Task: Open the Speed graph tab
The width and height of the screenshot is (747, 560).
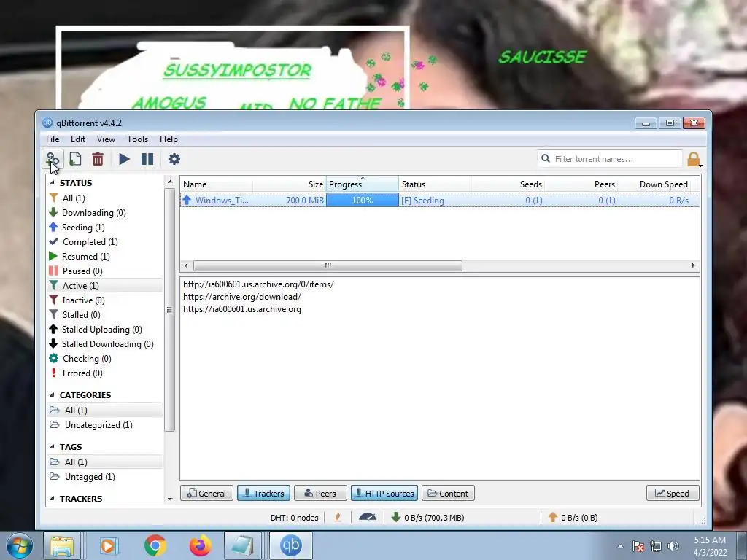Action: click(672, 494)
